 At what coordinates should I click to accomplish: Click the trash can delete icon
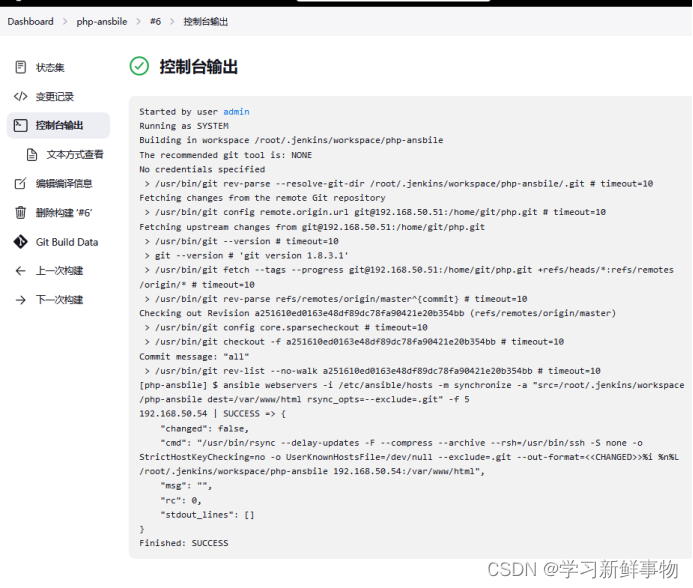click(x=20, y=213)
